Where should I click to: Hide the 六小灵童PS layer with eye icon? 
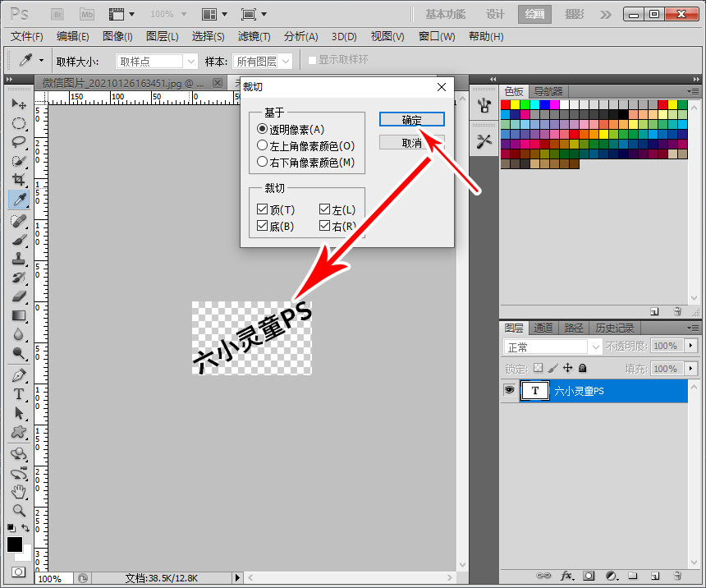click(509, 390)
